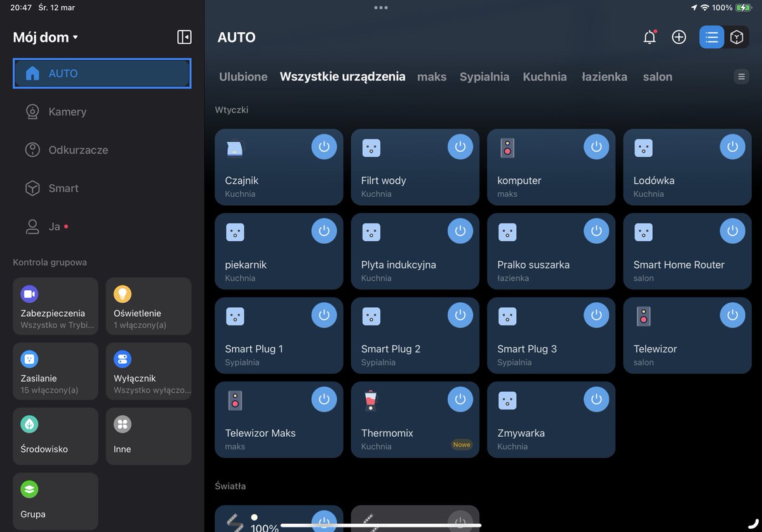Click the Telewizor Maks device icon
This screenshot has width=762, height=532.
[x=235, y=401]
